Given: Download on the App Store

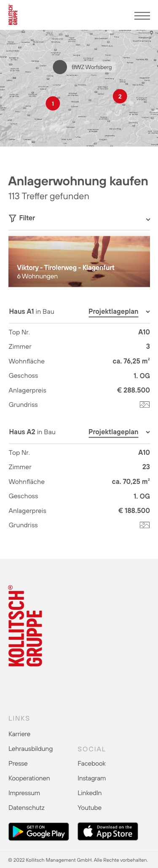Looking at the screenshot, I should tap(108, 831).
